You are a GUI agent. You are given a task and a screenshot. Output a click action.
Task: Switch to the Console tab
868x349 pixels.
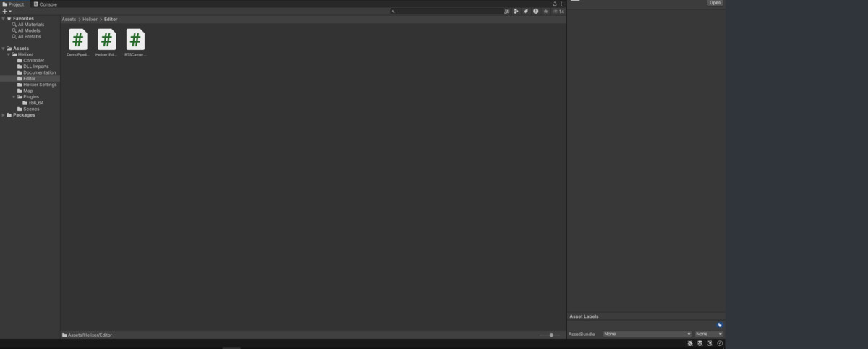point(46,4)
